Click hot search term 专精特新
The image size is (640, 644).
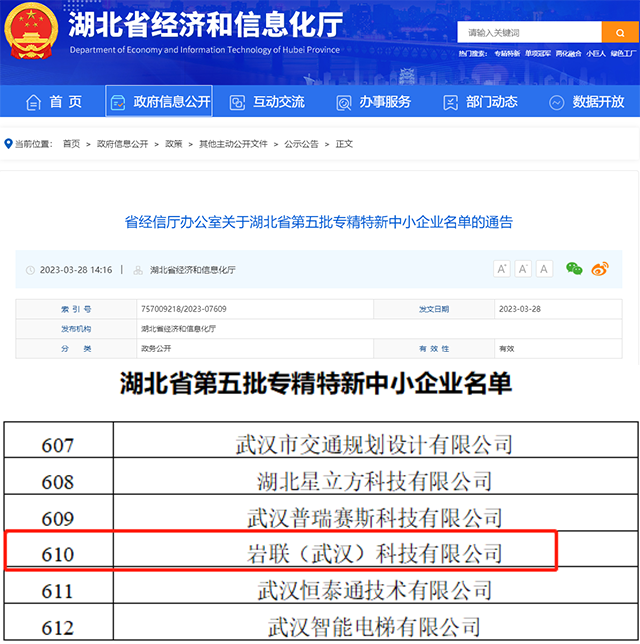coord(507,53)
